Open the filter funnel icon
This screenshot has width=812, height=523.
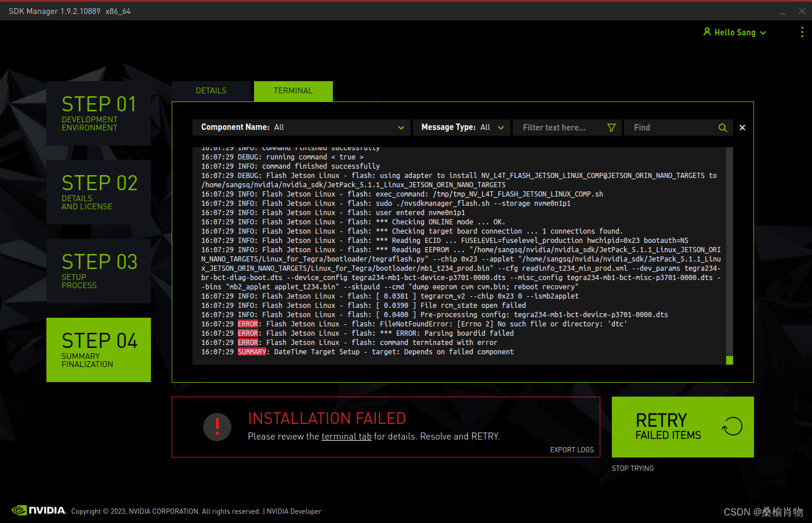click(x=611, y=127)
